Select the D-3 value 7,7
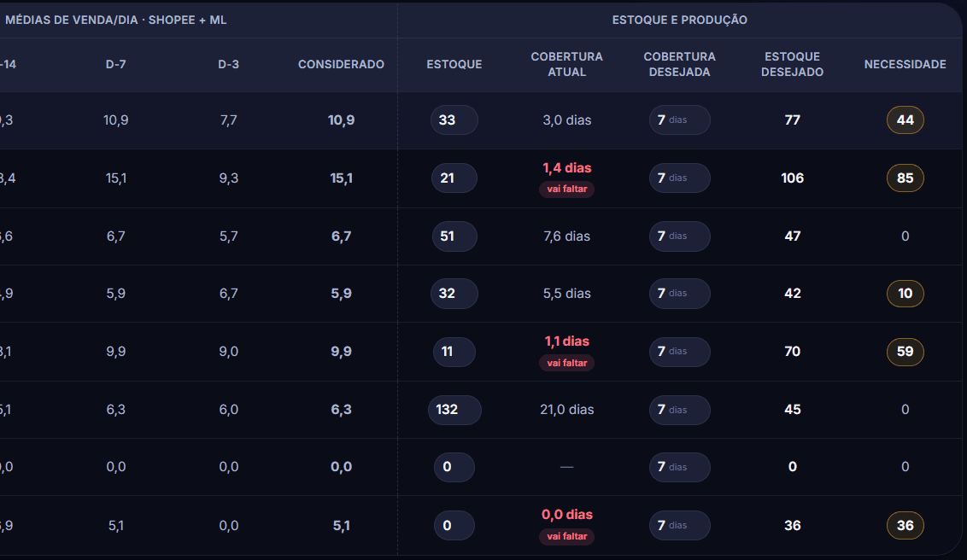This screenshot has width=967, height=560. (228, 120)
